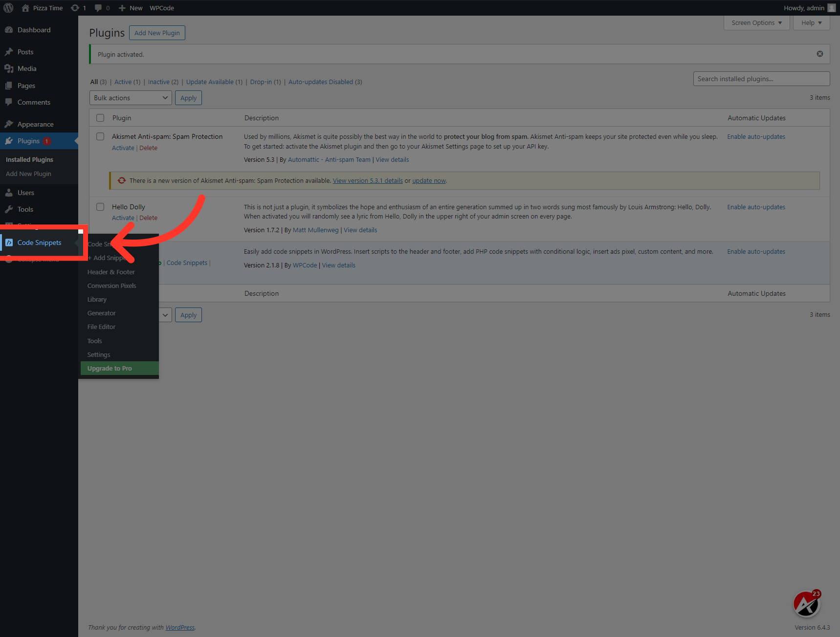Click the WordPress logo in admin bar
The image size is (840, 637).
coord(8,8)
